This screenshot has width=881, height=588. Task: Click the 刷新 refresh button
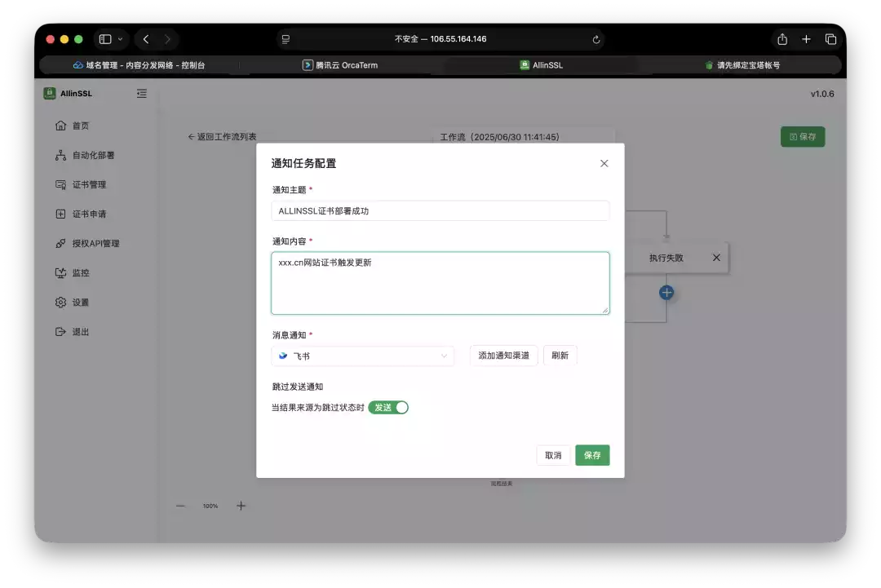tap(560, 355)
